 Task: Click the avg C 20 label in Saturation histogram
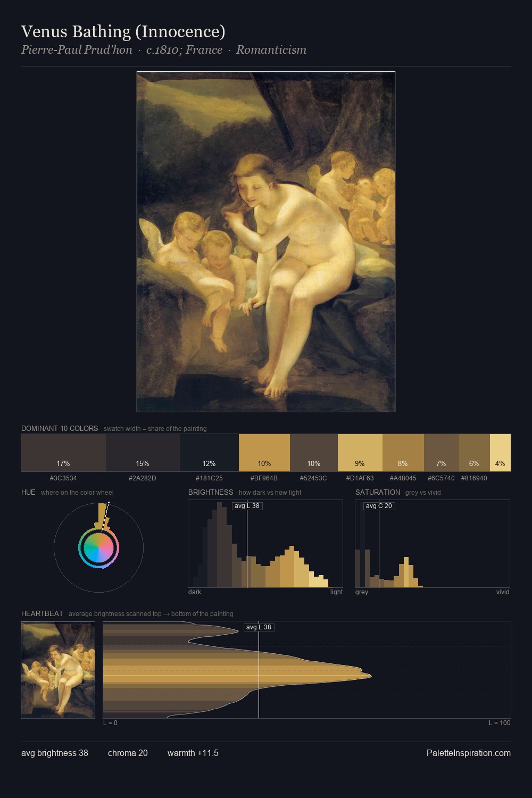(379, 506)
